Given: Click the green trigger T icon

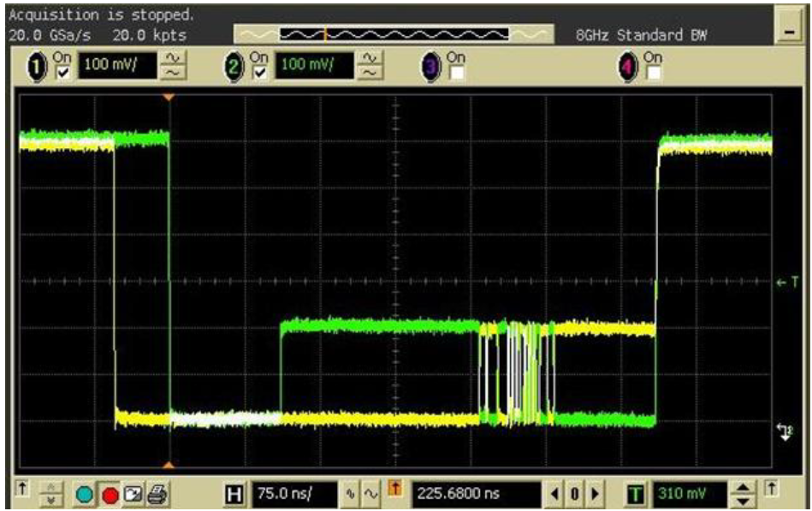Looking at the screenshot, I should 636,494.
